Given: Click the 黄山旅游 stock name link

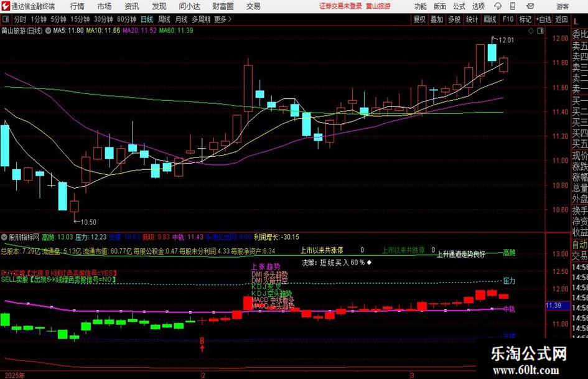Looking at the screenshot, I should tap(378, 6).
